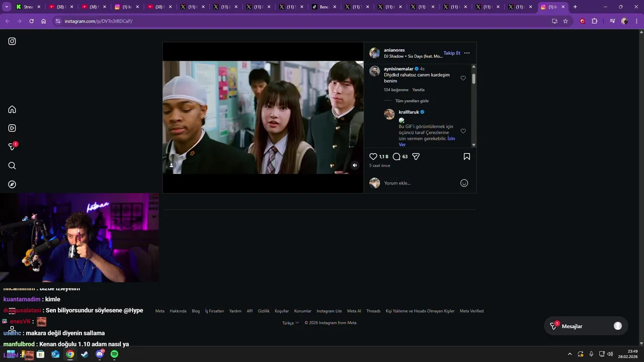Like the krallfaruk reply
Viewport: 644px width, 362px height.
tap(463, 131)
